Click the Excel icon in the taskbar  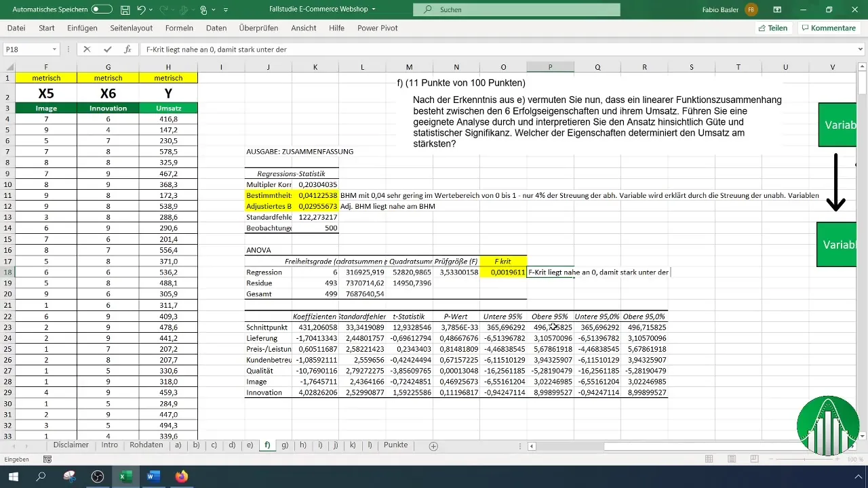pyautogui.click(x=125, y=476)
